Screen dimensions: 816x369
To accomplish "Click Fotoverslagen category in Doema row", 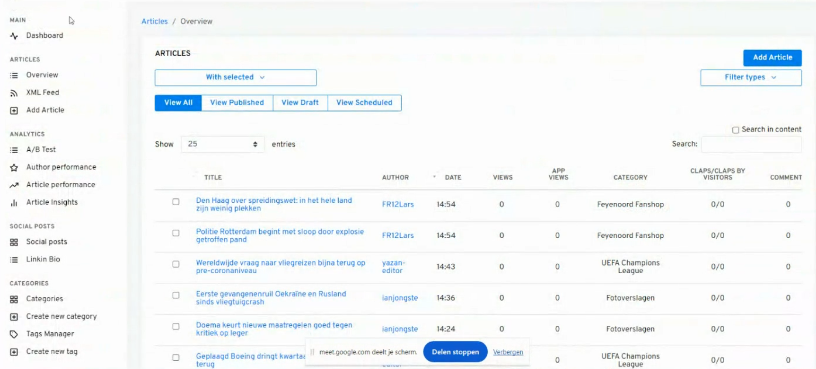I will [x=630, y=329].
